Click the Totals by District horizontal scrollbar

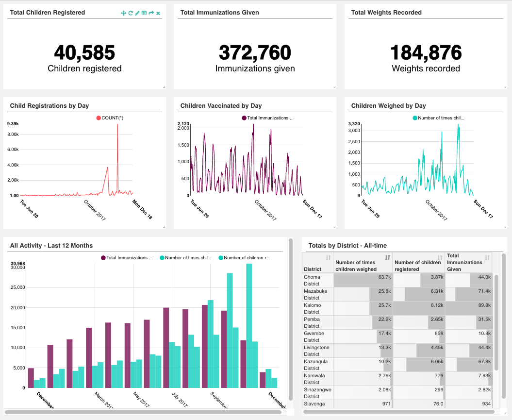399,412
